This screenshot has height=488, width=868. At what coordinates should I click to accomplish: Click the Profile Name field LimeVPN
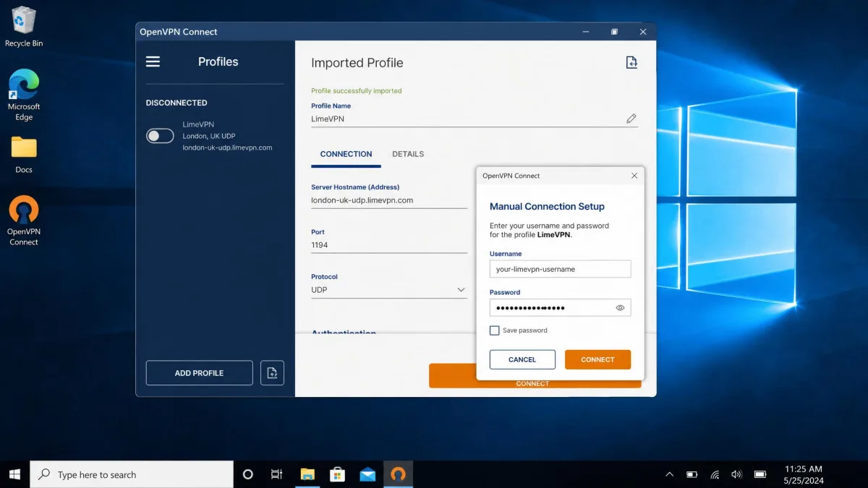pyautogui.click(x=475, y=119)
